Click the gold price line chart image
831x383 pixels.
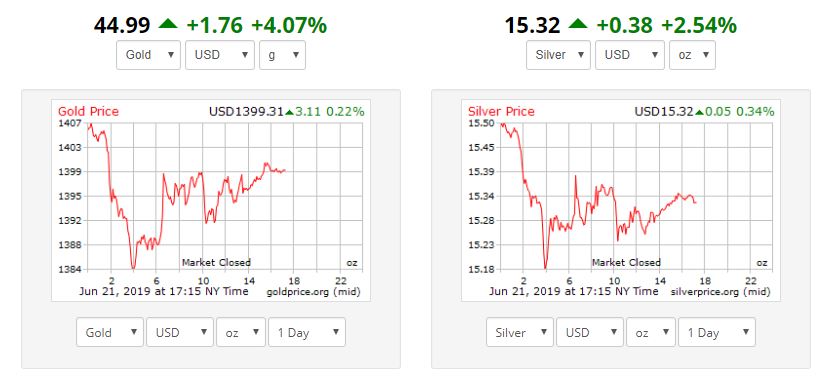pyautogui.click(x=211, y=201)
